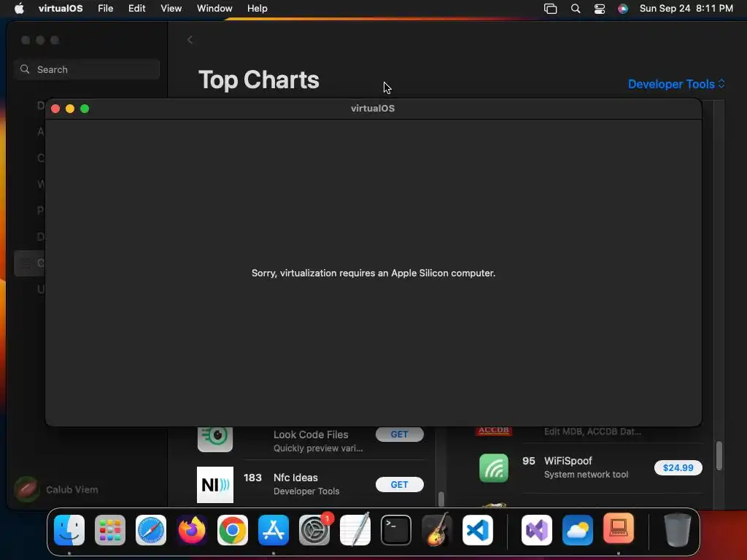This screenshot has width=747, height=560.
Task: Get the Nfc Ideas app
Action: pos(399,484)
